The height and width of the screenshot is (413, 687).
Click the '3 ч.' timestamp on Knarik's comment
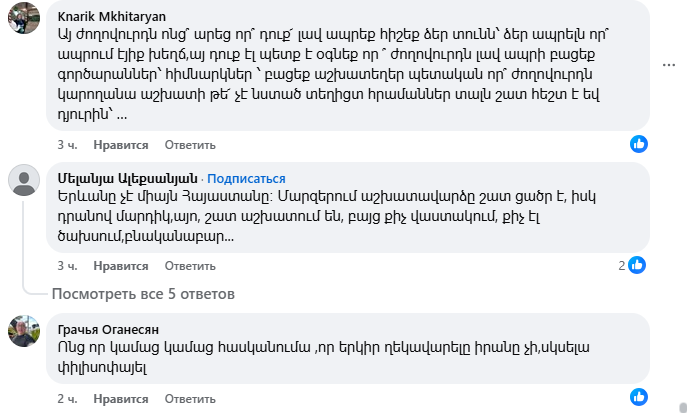(x=66, y=144)
